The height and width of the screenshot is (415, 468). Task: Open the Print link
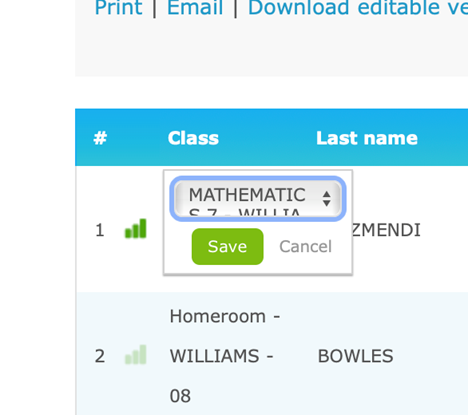pyautogui.click(x=119, y=7)
